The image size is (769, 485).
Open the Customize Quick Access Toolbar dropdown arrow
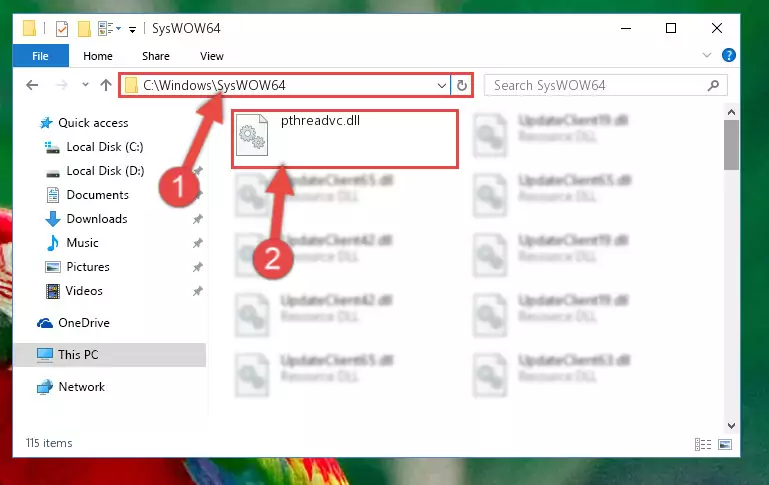[x=132, y=30]
